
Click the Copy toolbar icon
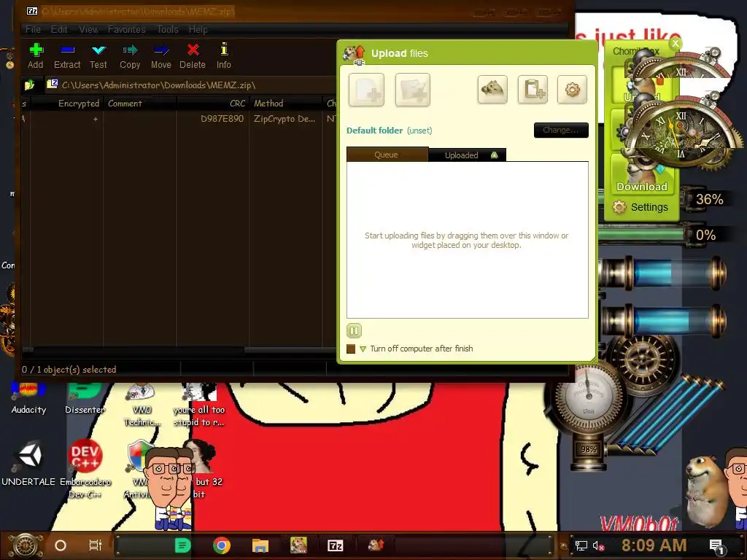point(130,56)
